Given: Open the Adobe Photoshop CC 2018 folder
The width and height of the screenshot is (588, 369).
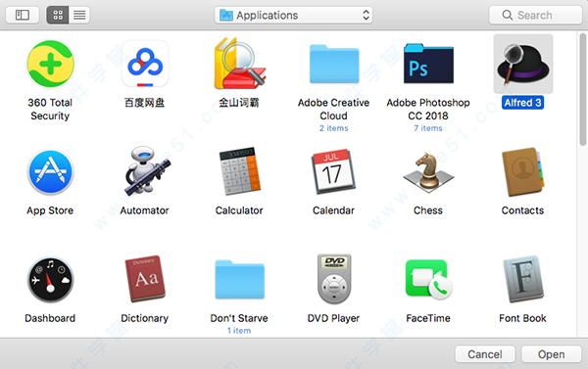Looking at the screenshot, I should tap(428, 64).
